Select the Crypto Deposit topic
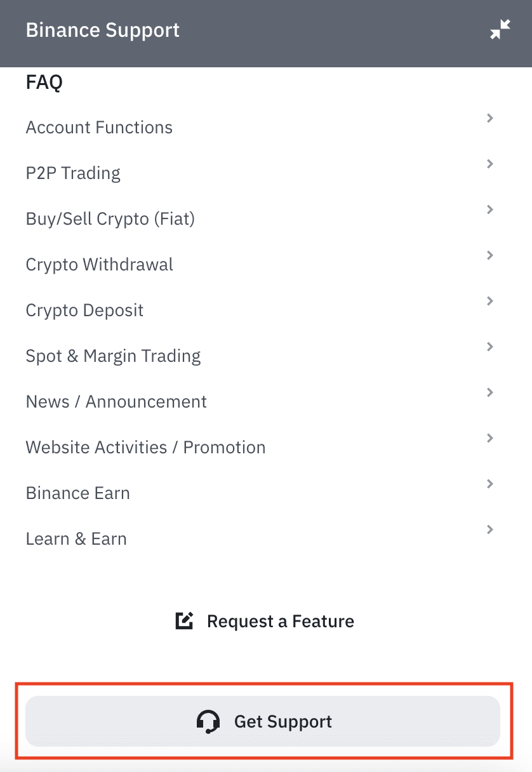This screenshot has width=532, height=772. point(84,310)
